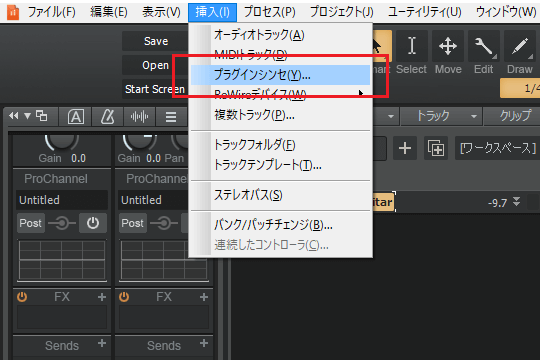Click second strip ProChannel EQ graph
540x360 pixels.
[164, 260]
